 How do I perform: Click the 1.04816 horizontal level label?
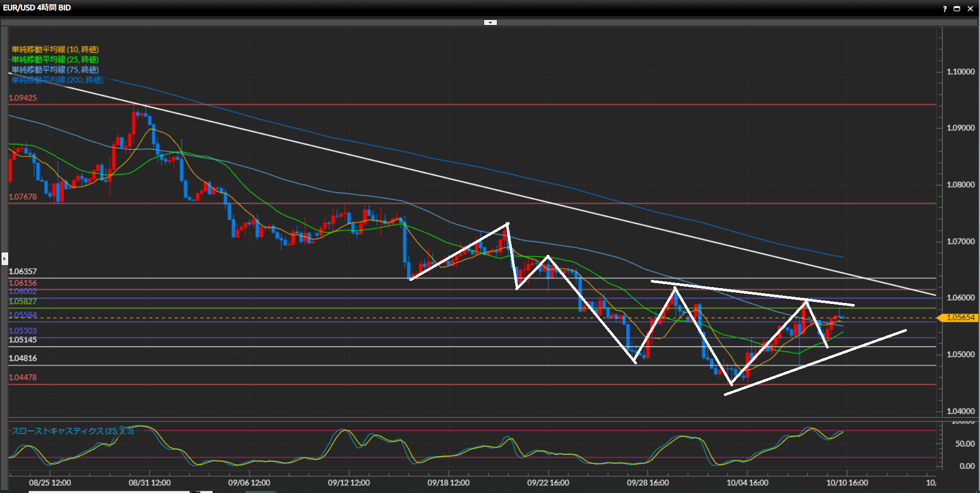tap(23, 359)
